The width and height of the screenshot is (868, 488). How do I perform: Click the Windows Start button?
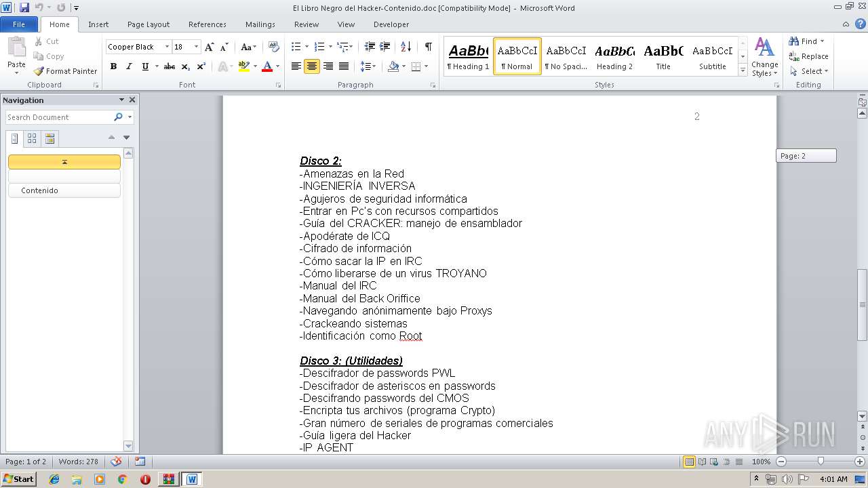(18, 479)
